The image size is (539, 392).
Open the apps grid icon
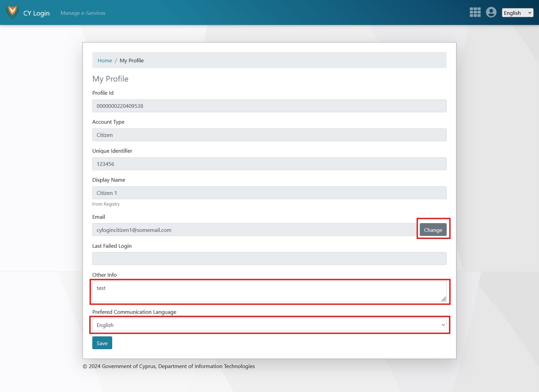coord(475,12)
